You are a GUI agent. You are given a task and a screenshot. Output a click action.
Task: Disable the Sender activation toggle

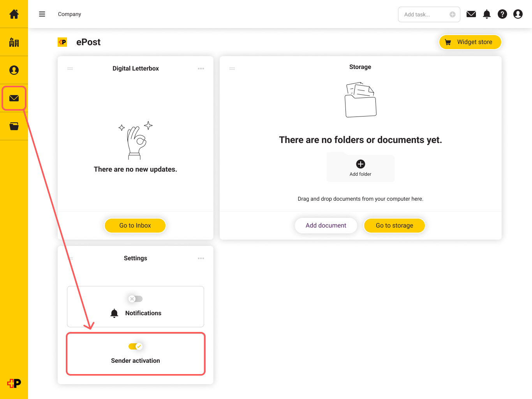point(135,346)
